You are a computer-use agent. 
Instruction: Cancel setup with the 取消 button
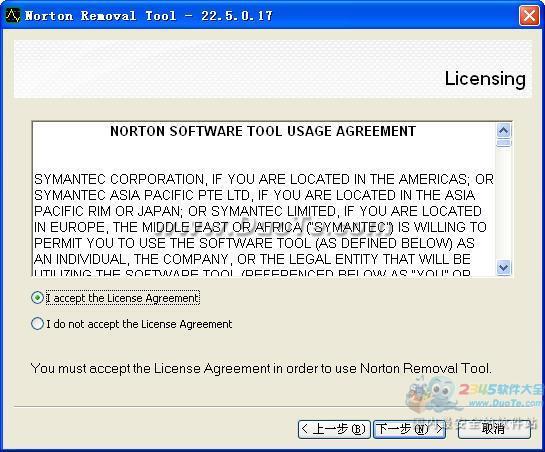tap(494, 429)
